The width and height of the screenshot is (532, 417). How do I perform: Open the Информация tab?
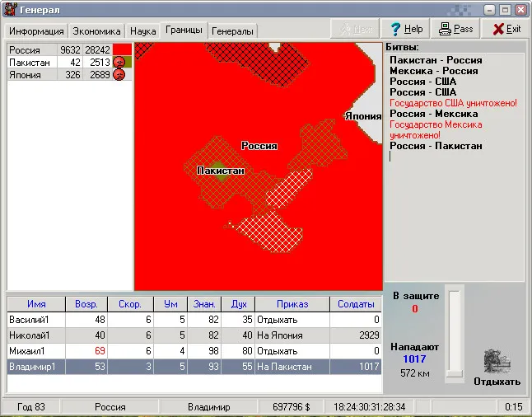click(36, 31)
